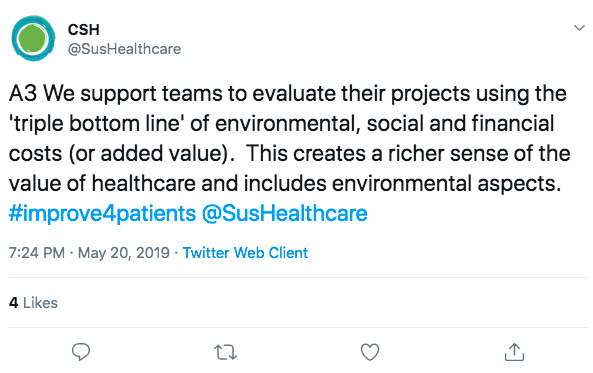Viewport: 593px width, 373px height.
Task: Open the CSH green circle profile avatar
Action: 33,38
